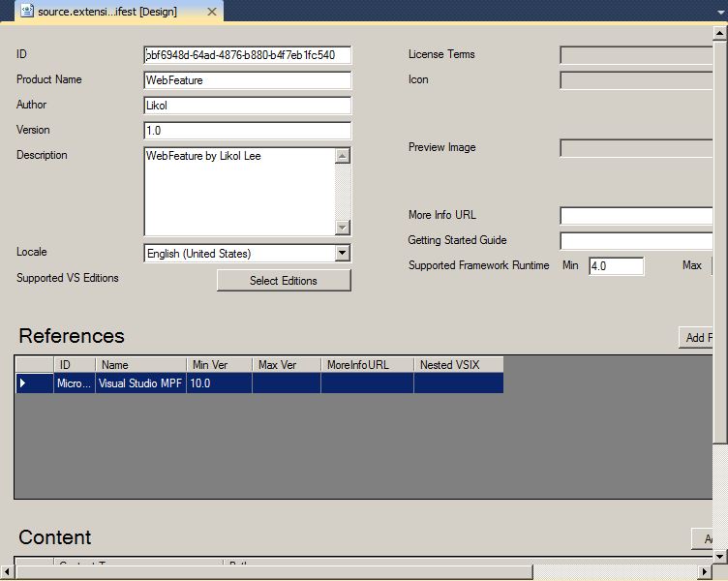Click the License Terms field
This screenshot has width=728, height=581.
(636, 55)
